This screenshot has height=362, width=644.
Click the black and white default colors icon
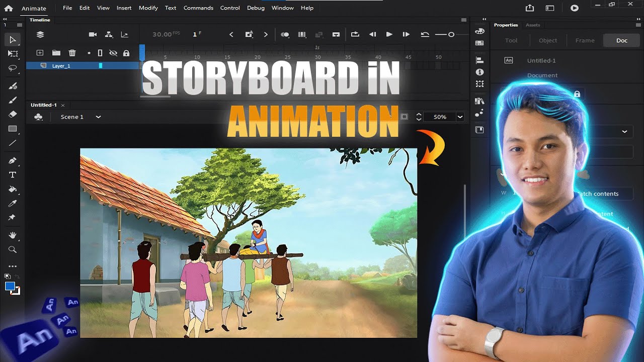pyautogui.click(x=7, y=276)
